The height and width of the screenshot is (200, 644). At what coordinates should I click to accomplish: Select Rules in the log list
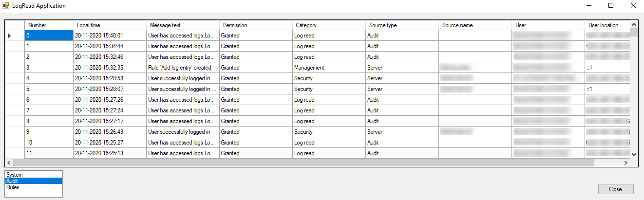pyautogui.click(x=34, y=187)
